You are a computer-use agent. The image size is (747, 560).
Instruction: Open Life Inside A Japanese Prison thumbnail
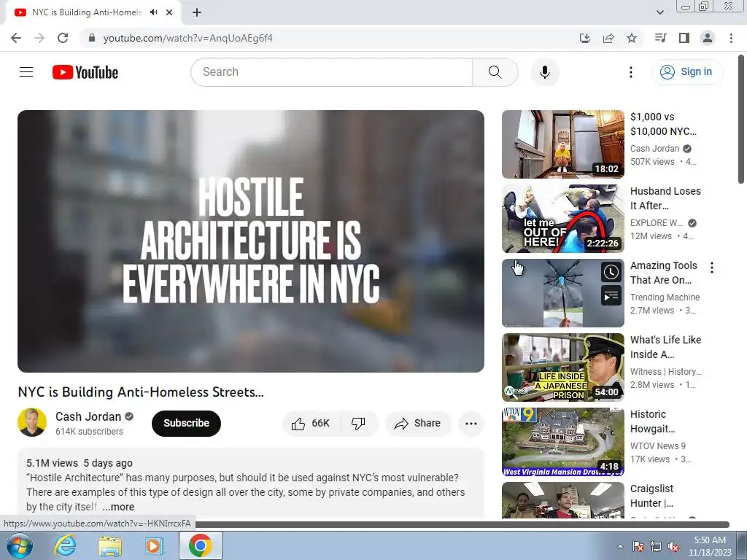pos(562,367)
